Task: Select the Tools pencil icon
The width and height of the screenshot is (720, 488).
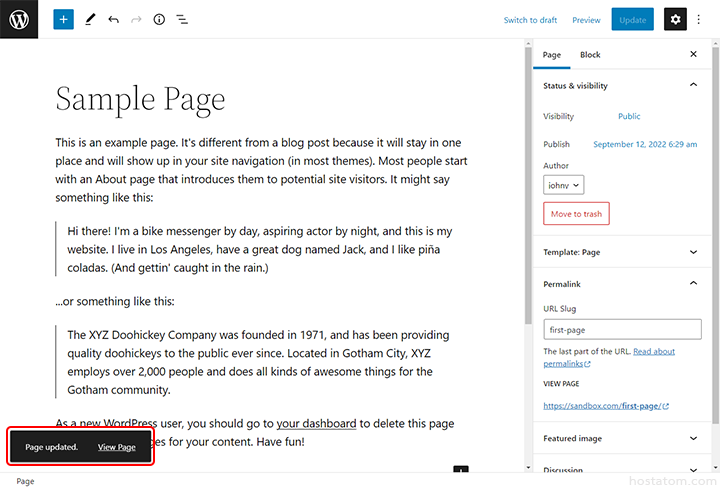Action: click(90, 19)
